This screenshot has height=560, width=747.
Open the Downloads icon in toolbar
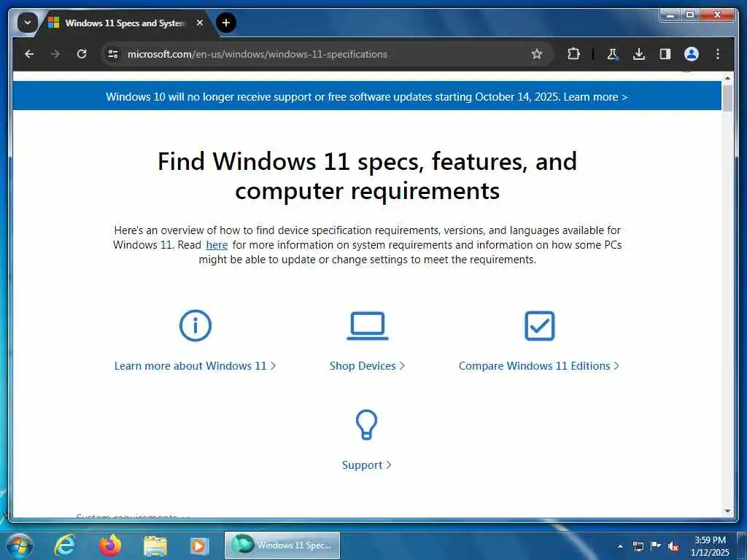pos(639,54)
